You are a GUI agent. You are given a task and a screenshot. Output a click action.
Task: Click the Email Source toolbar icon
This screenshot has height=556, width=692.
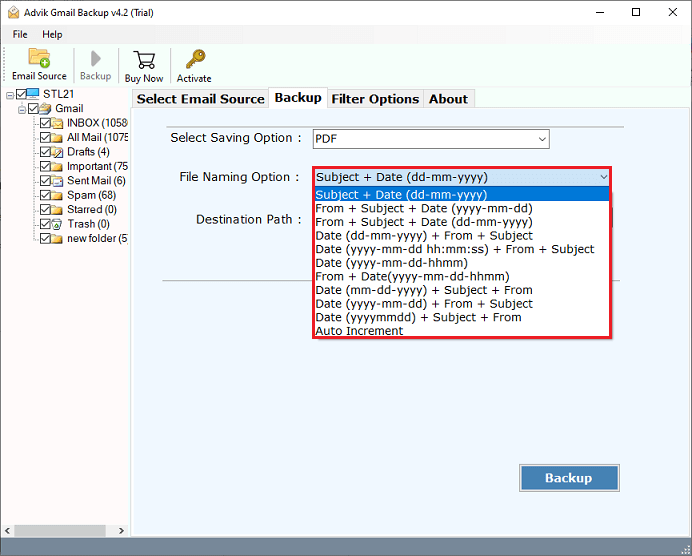click(39, 58)
